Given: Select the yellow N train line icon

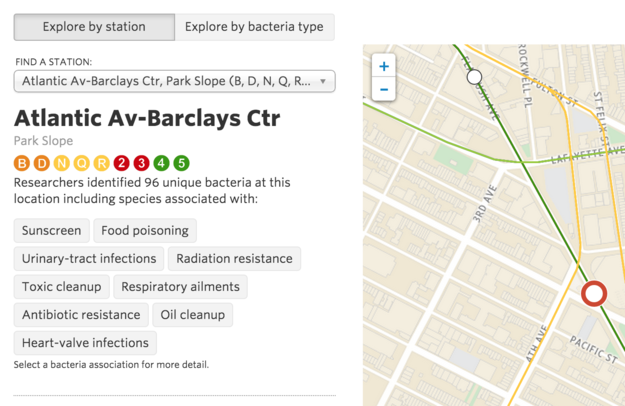Looking at the screenshot, I should click(x=61, y=163).
